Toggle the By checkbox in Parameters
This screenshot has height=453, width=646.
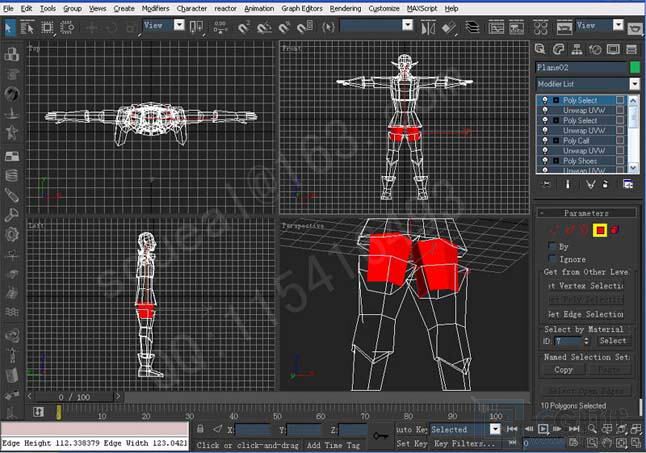(x=552, y=246)
